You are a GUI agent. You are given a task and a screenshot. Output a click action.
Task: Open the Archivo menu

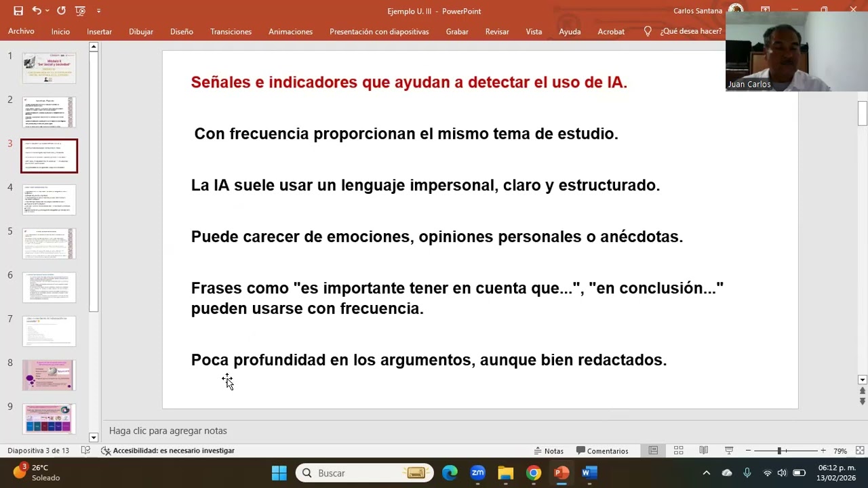tap(21, 31)
